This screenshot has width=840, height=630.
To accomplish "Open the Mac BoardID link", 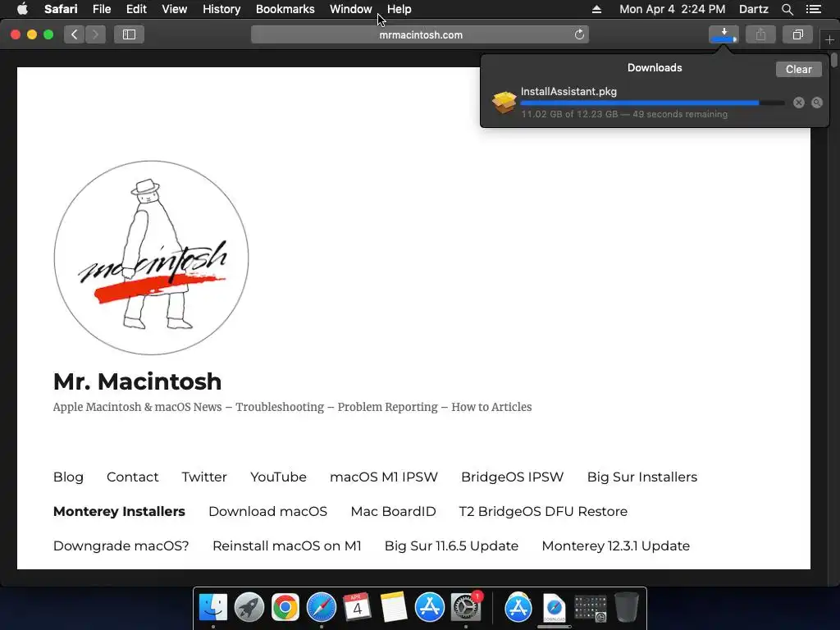I will pyautogui.click(x=393, y=511).
